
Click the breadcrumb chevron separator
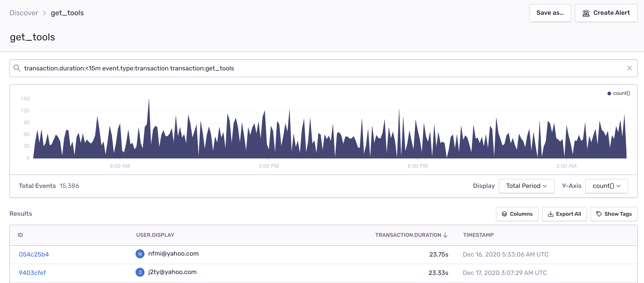(x=44, y=13)
